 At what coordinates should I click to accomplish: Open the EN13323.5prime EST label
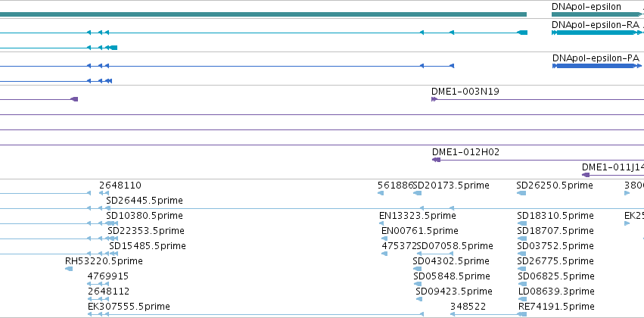[x=417, y=216]
